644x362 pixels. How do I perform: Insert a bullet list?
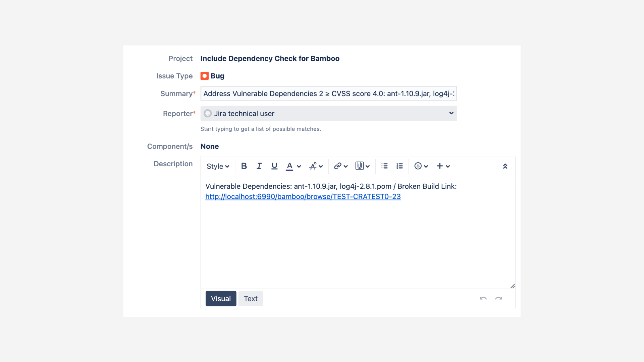click(384, 166)
